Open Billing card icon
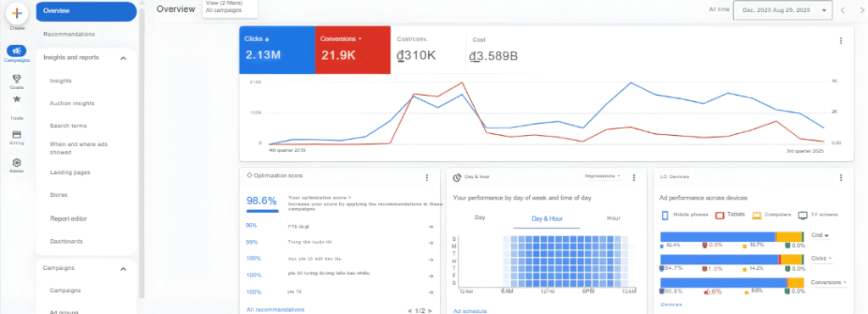This screenshot has height=314, width=868. [17, 135]
